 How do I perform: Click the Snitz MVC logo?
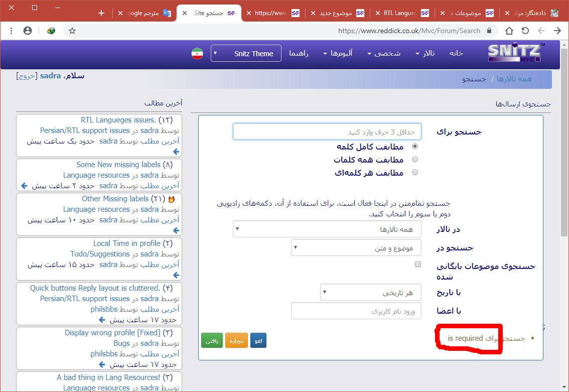514,53
